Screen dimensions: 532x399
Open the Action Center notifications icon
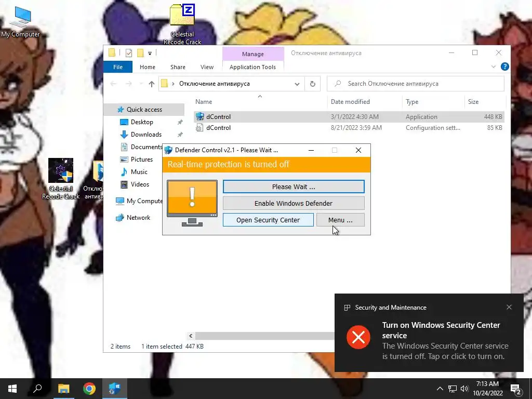click(x=516, y=389)
